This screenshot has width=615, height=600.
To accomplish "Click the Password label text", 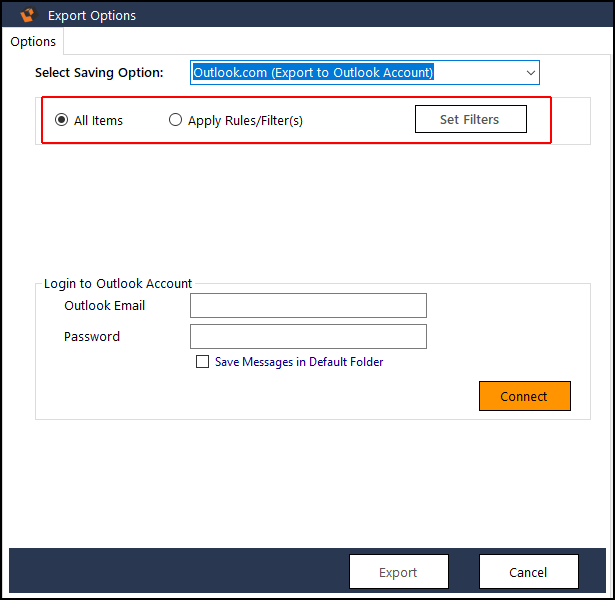I will coord(92,336).
